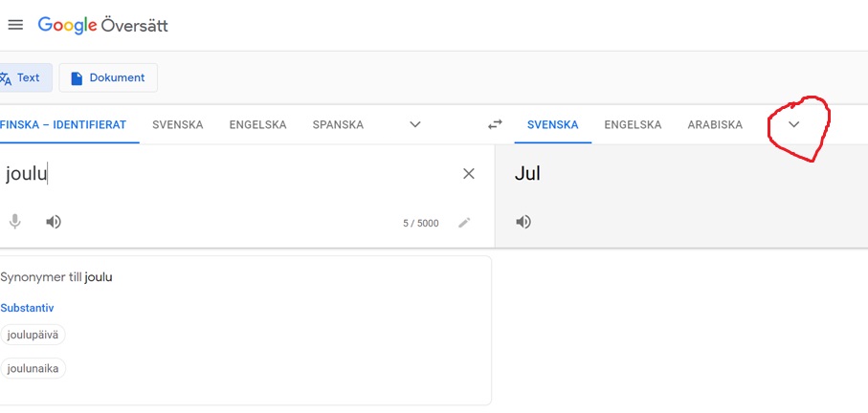Activate voice input microphone
Screen dimensions: 868x413
pyautogui.click(x=15, y=222)
